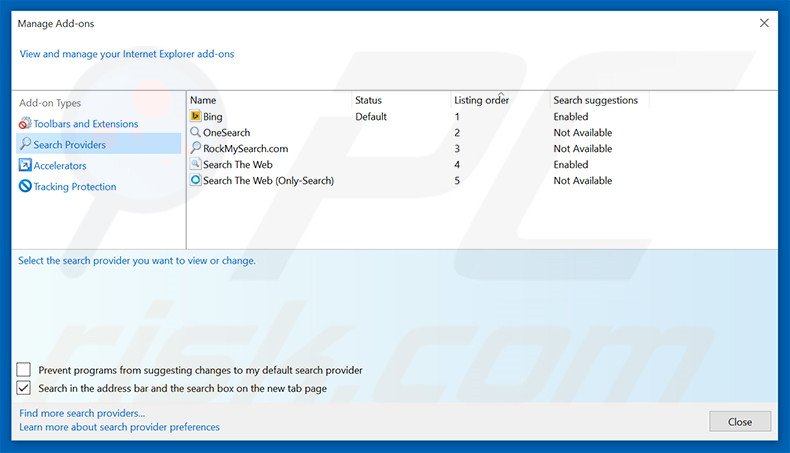Click the RockMySearch.com icon
Viewport: 790px width, 453px height.
pos(195,148)
